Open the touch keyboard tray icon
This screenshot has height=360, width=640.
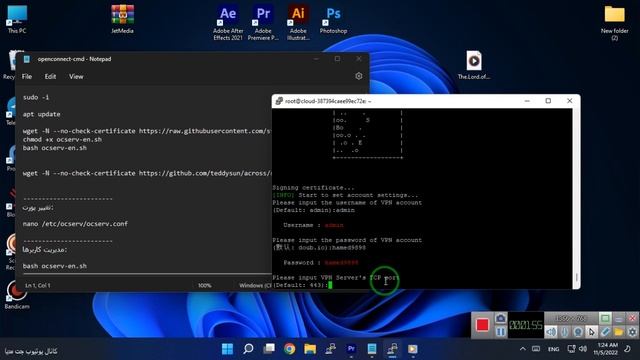point(536,349)
